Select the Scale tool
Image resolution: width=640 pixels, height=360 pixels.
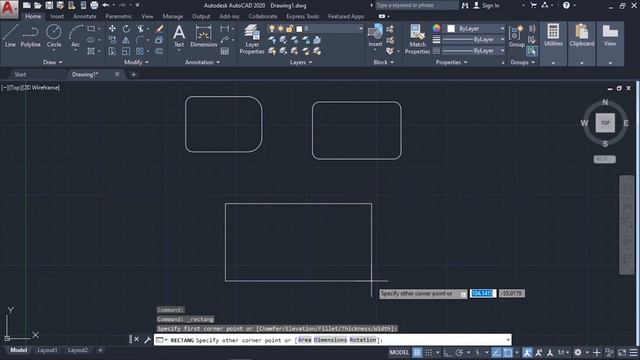(x=126, y=51)
